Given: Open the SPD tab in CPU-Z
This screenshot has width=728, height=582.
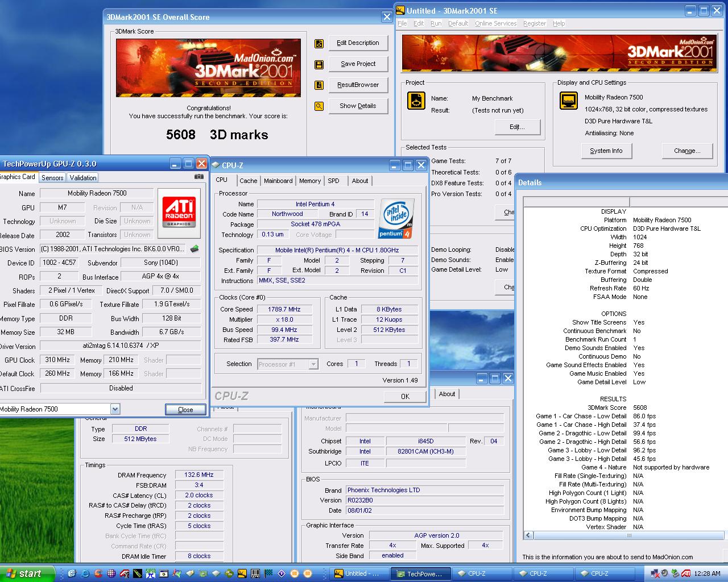Looking at the screenshot, I should pos(333,181).
